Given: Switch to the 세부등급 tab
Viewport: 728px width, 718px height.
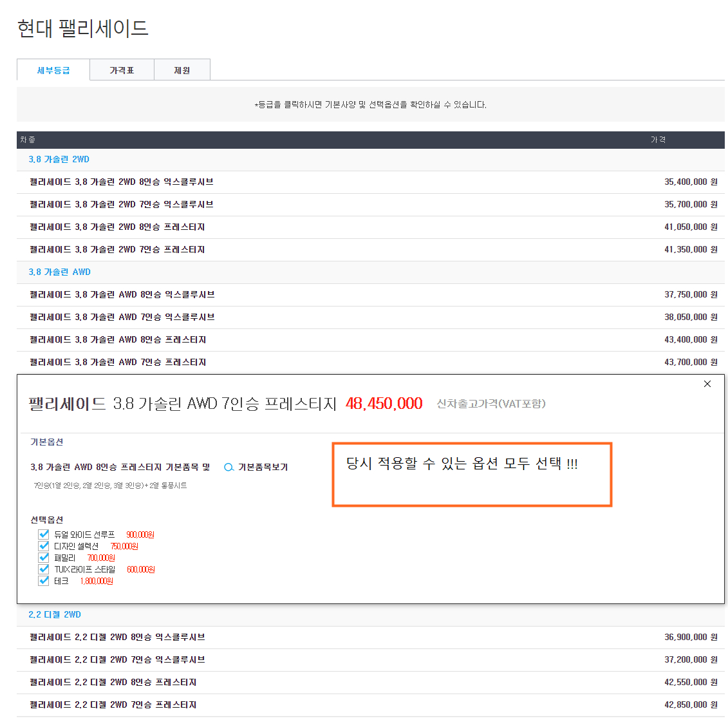Looking at the screenshot, I should point(53,70).
